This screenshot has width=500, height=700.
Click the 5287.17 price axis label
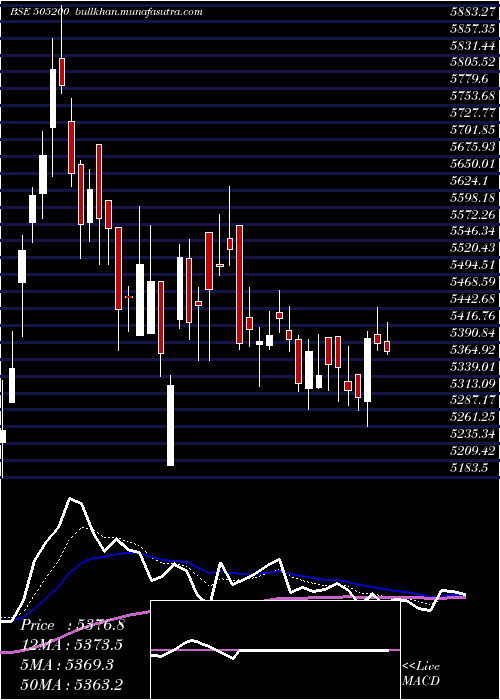tap(473, 400)
